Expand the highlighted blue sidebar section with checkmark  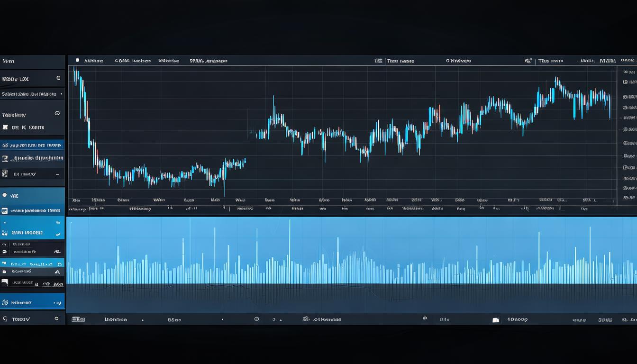coord(58,233)
